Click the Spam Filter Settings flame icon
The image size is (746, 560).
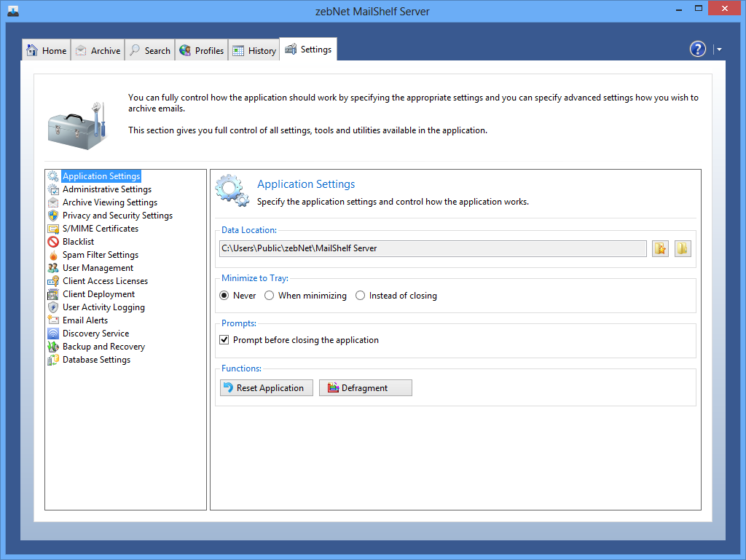pos(53,255)
